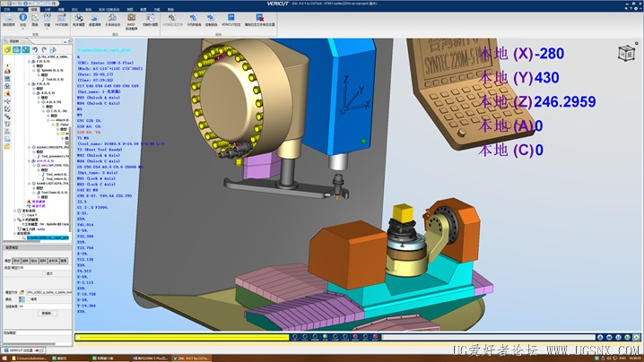Open the G-code report icon
Screen dimensions: 644x362
point(194,20)
